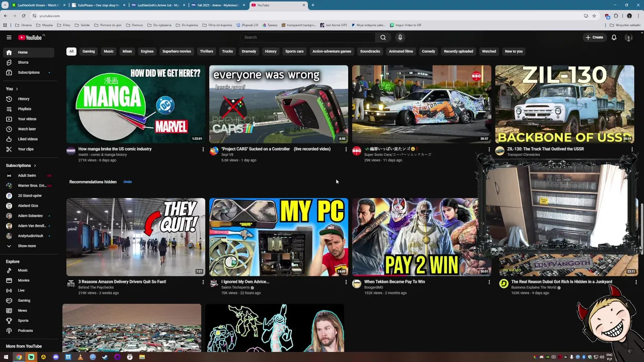Switch to Fall 2025 Anime browser tab

[x=217, y=5]
